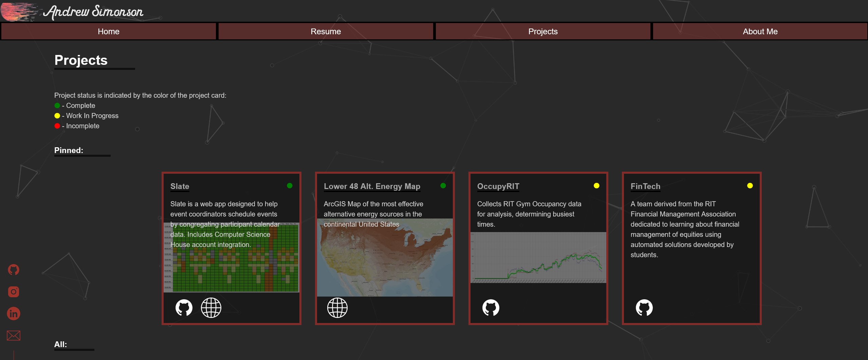Click the yellow status dot on FinTech
868x360 pixels.
(750, 186)
